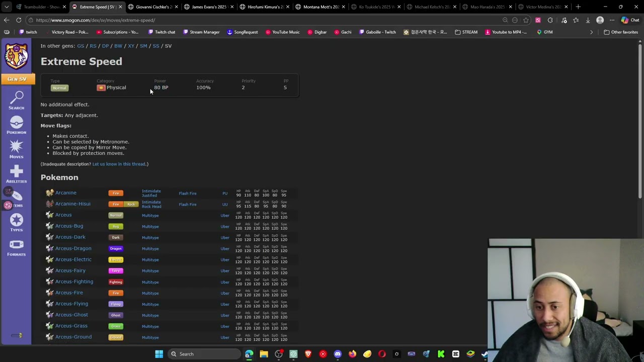The image size is (644, 362).
Task: Close the Extreme Speed tab
Action: (120, 7)
